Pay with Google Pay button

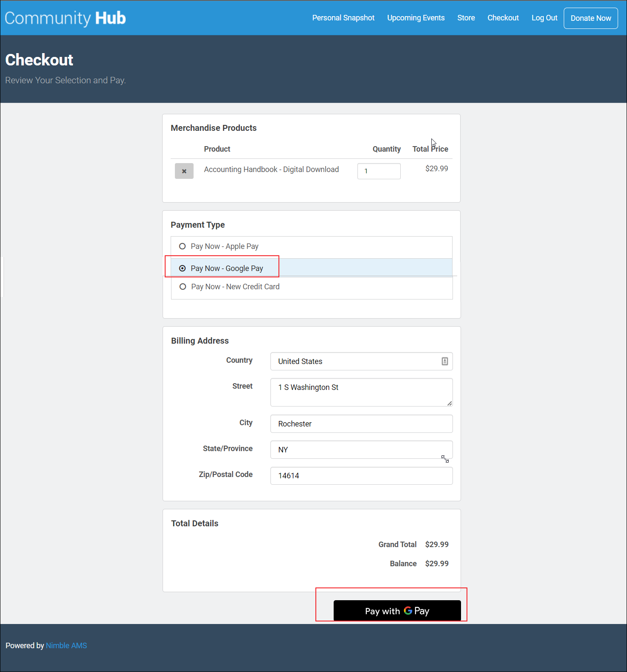click(x=397, y=611)
